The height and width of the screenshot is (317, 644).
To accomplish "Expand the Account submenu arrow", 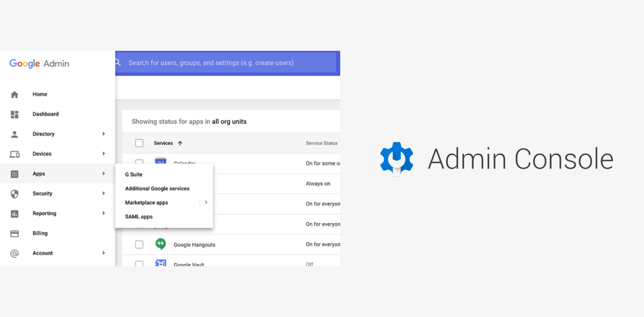I will 104,253.
